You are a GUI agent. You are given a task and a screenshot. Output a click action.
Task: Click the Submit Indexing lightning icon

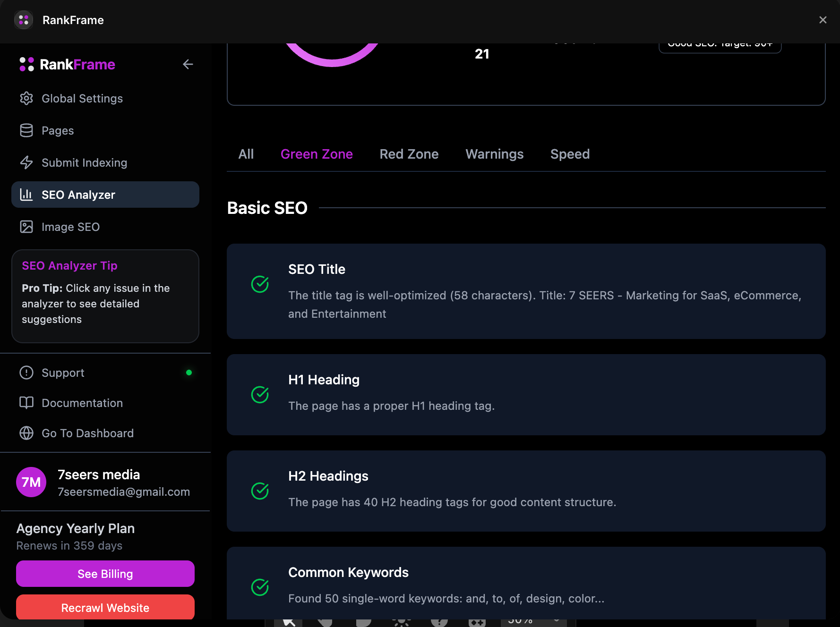coord(26,162)
